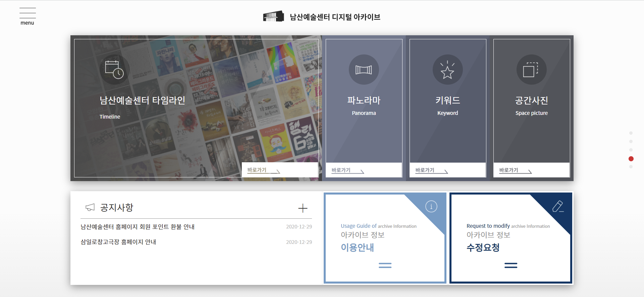644x297 pixels.
Task: Select the last page indicator dot
Action: click(631, 167)
